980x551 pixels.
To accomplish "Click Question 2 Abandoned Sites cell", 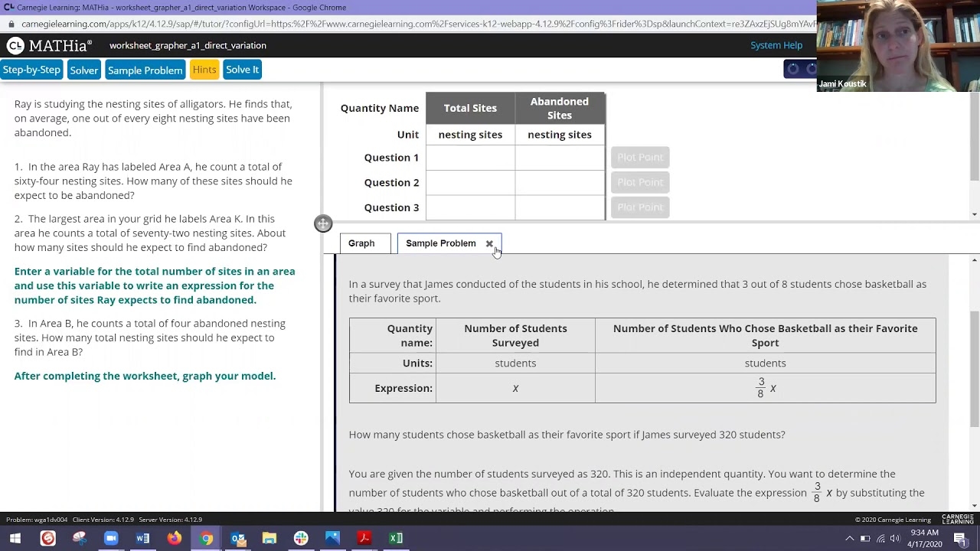I will tap(559, 183).
